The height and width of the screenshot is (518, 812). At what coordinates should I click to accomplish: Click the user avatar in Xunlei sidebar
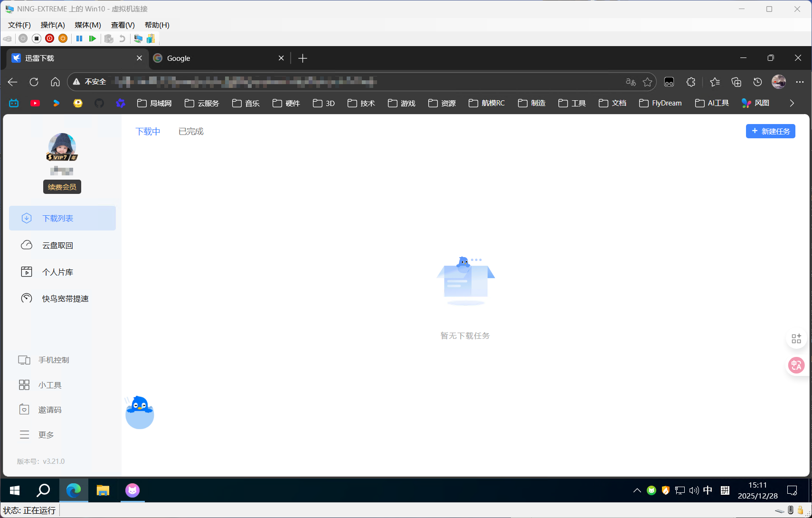click(x=62, y=147)
